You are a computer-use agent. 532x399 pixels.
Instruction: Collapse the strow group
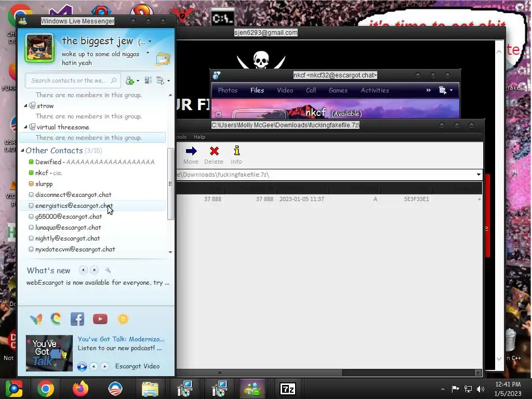pyautogui.click(x=25, y=106)
